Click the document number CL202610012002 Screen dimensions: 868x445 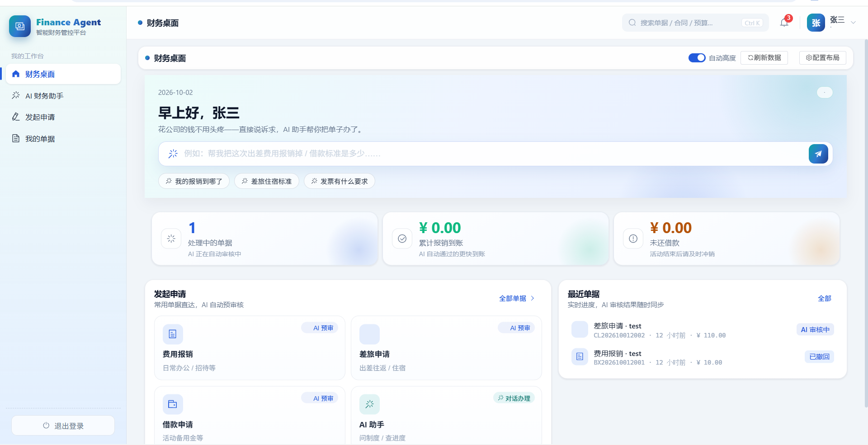[619, 335]
